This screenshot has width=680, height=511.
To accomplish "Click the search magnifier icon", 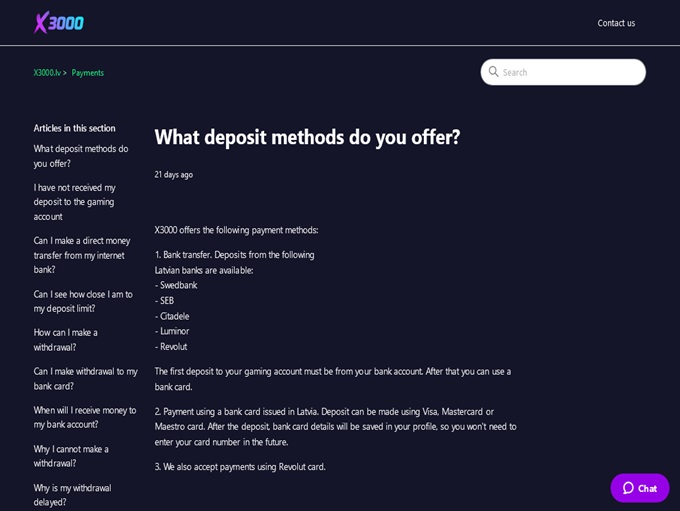I will (x=494, y=72).
